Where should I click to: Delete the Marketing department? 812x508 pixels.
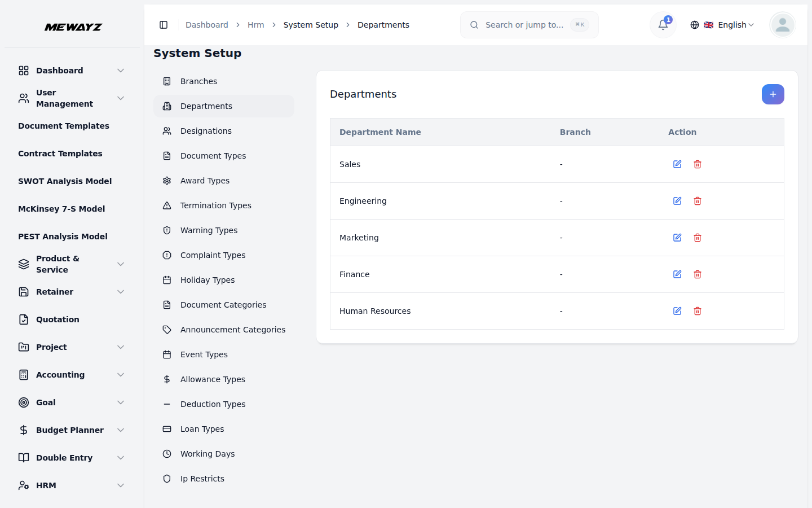[x=698, y=238]
